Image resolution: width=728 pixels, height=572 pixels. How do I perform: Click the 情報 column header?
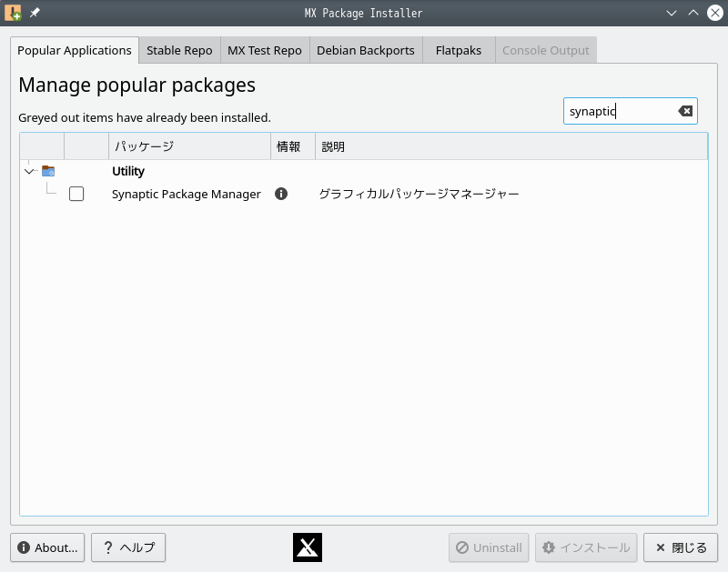tap(293, 146)
